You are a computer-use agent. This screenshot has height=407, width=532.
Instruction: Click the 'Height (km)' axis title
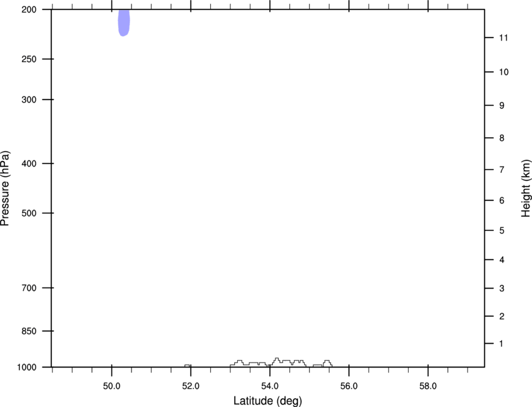526,188
